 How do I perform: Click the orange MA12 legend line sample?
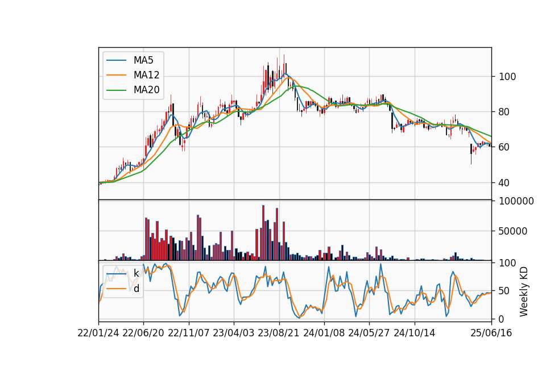click(116, 75)
